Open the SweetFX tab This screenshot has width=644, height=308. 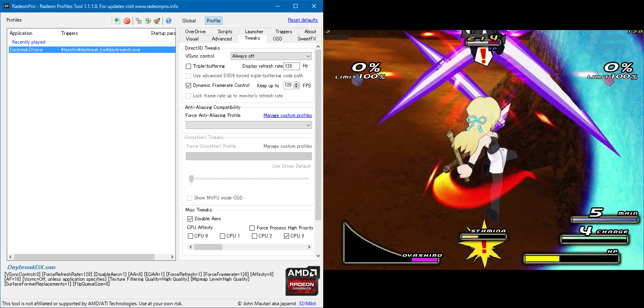click(306, 39)
